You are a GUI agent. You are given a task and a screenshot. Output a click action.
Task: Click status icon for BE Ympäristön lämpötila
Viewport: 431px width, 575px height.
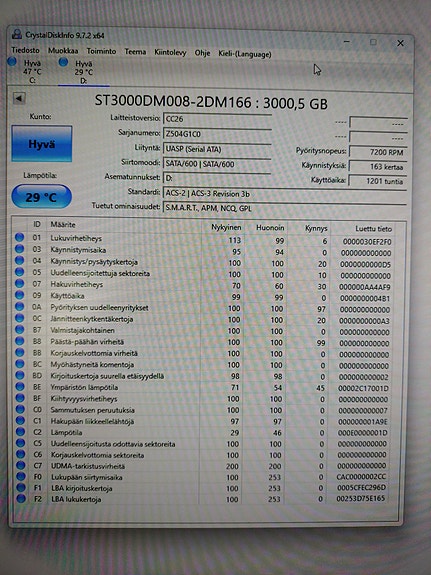tap(20, 387)
